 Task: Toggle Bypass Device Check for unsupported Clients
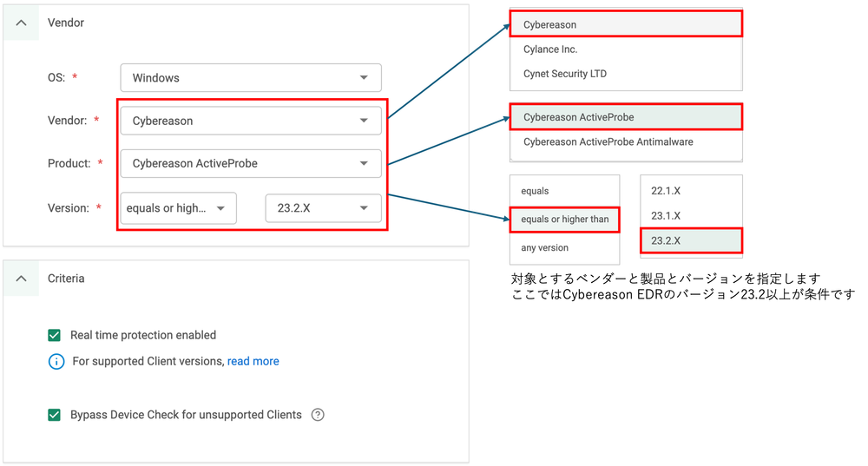click(x=54, y=415)
